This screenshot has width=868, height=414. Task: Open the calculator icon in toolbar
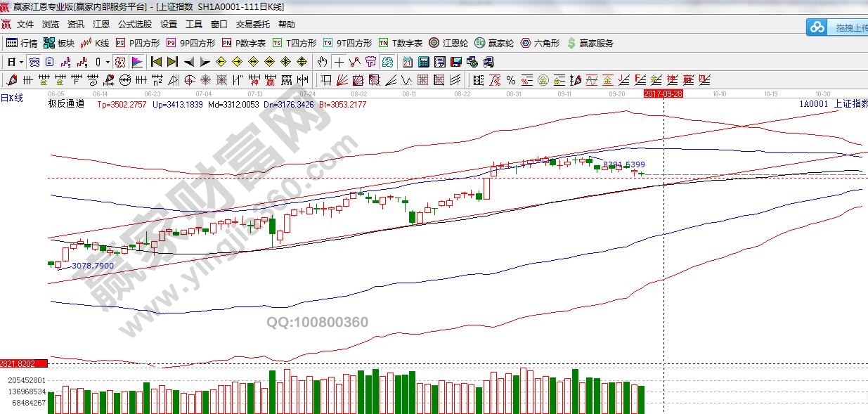coord(422,62)
